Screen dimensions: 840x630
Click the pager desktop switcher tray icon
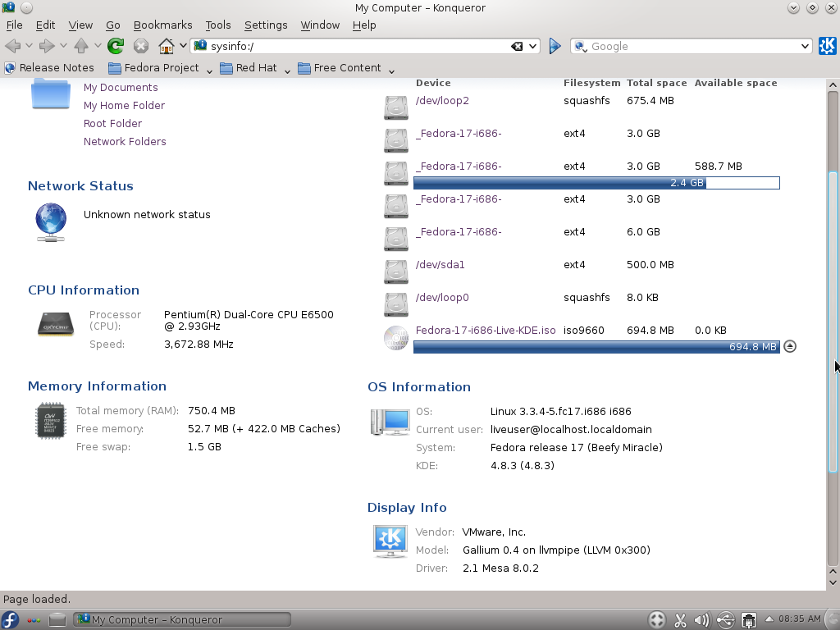pyautogui.click(x=657, y=620)
